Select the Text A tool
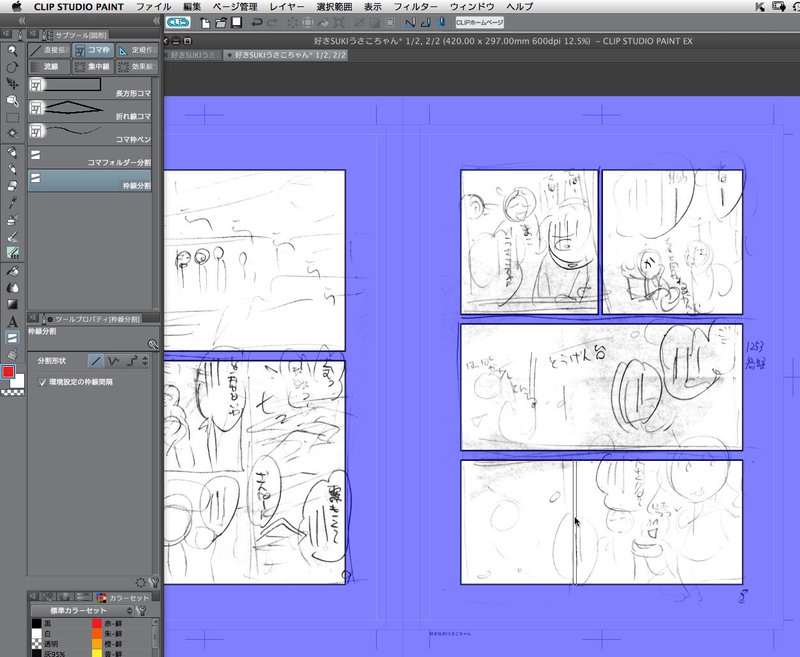This screenshot has width=800, height=657. [12, 321]
